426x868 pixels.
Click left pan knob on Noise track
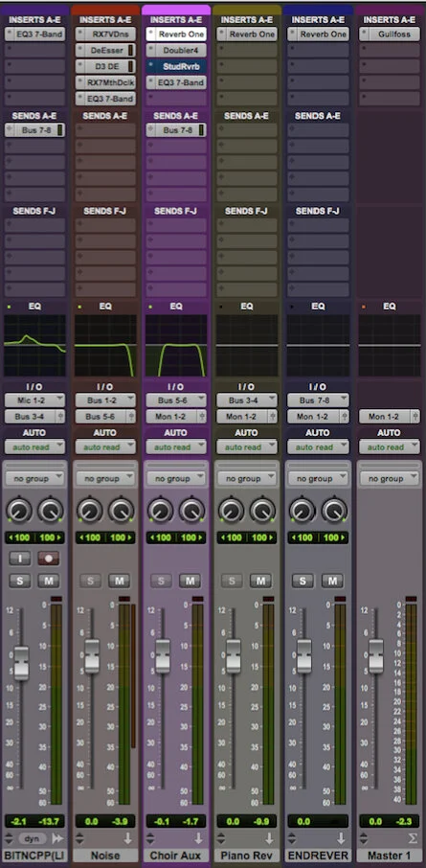click(x=90, y=510)
